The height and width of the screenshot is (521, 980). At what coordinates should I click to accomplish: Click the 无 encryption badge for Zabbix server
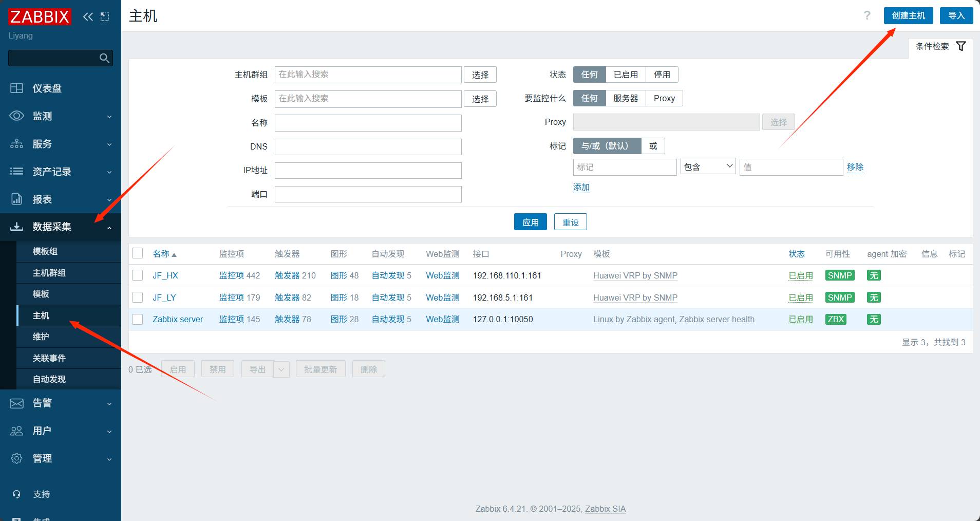tap(874, 319)
